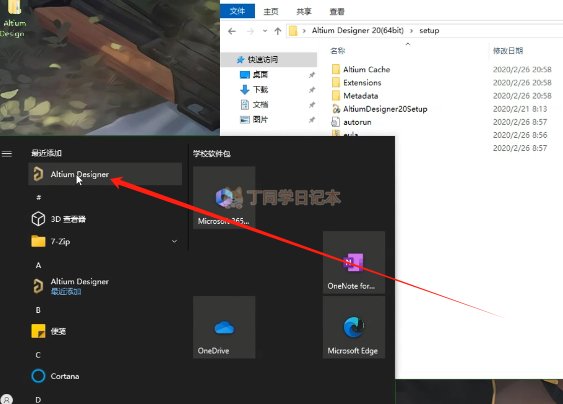This screenshot has width=563, height=404.
Task: Sort files by 修改日期 column header
Action: [x=508, y=51]
